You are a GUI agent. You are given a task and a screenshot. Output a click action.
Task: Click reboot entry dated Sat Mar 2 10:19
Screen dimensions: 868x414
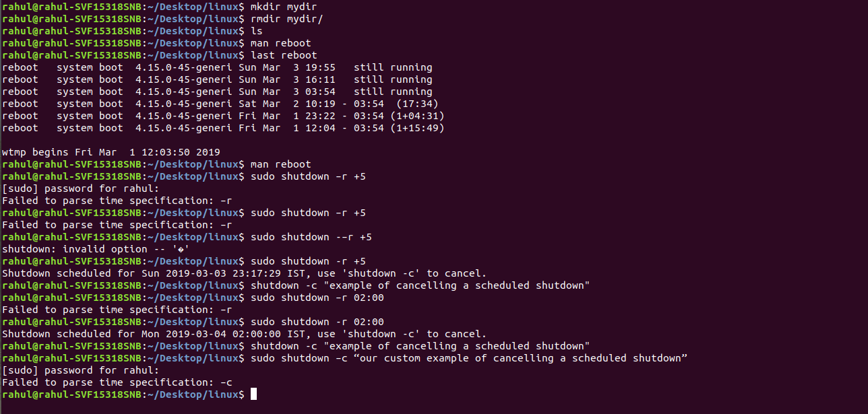tap(220, 104)
